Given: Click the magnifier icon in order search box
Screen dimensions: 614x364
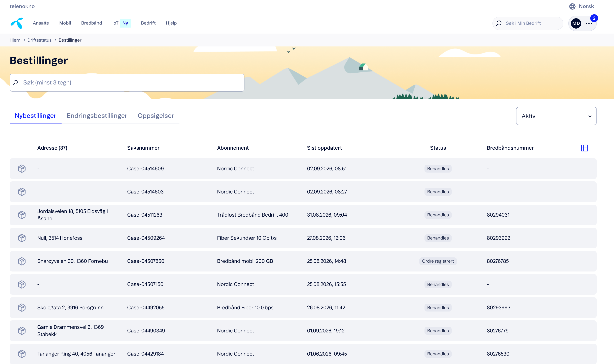Looking at the screenshot, I should pyautogui.click(x=16, y=82).
